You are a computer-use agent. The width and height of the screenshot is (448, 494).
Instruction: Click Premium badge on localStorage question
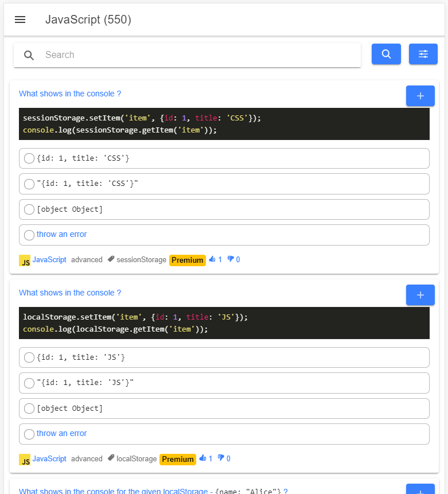pyautogui.click(x=178, y=460)
